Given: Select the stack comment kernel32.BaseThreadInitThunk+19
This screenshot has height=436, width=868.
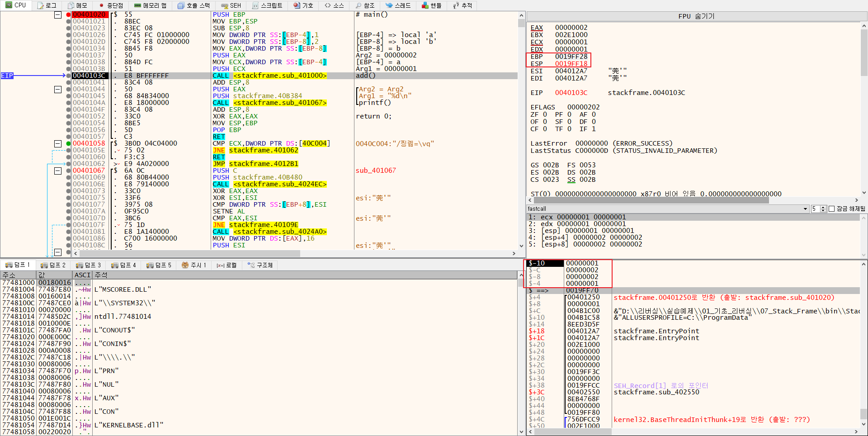Looking at the screenshot, I should (x=712, y=420).
